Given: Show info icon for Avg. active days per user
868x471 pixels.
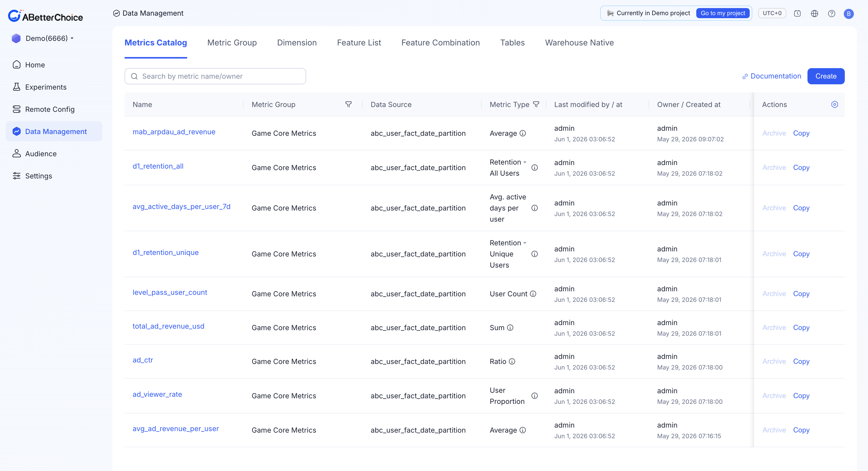Looking at the screenshot, I should pos(534,208).
